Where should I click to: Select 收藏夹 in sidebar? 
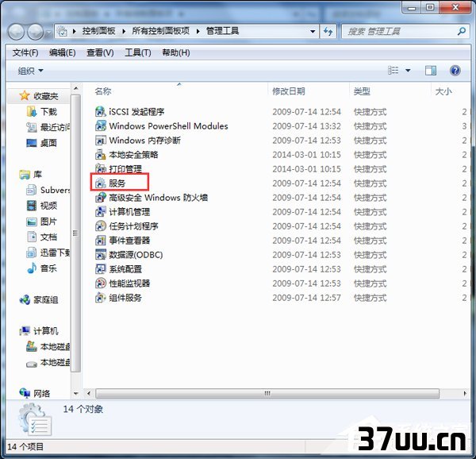(x=39, y=96)
